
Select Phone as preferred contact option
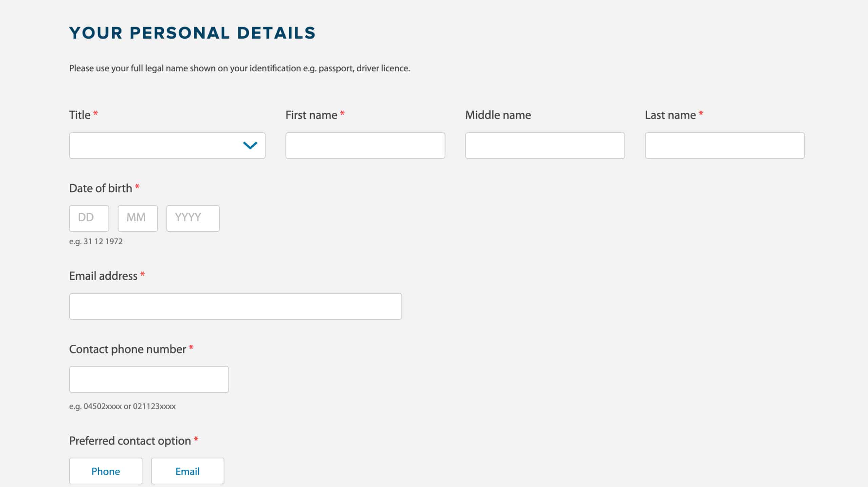pos(106,471)
